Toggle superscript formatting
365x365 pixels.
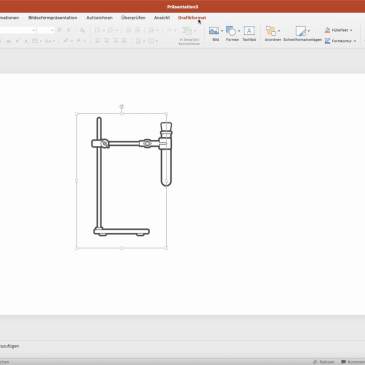coord(18,41)
